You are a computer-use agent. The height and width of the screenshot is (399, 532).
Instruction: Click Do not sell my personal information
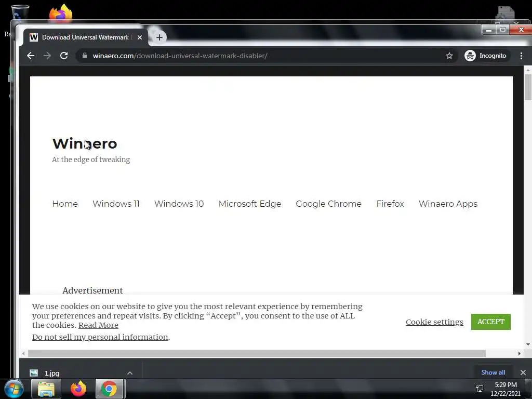[100, 337]
